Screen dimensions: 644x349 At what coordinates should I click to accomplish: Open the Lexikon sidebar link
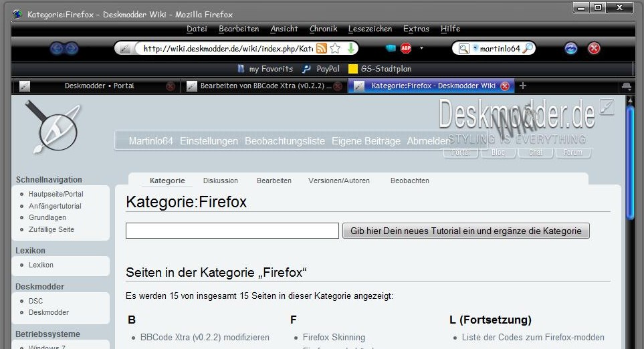pyautogui.click(x=41, y=265)
